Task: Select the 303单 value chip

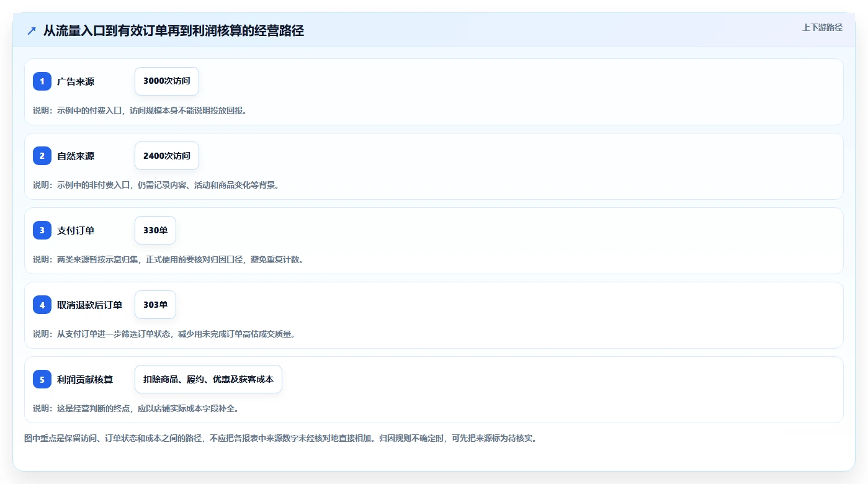Action: (155, 305)
